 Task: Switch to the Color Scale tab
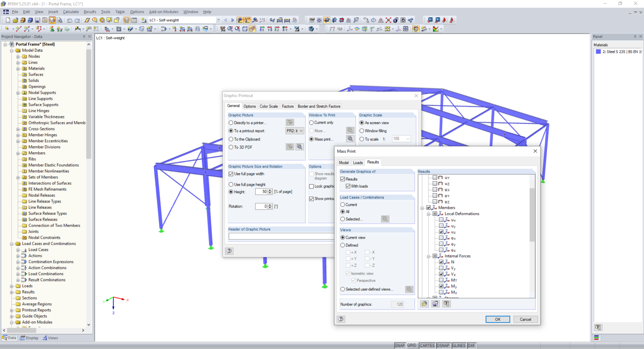268,106
